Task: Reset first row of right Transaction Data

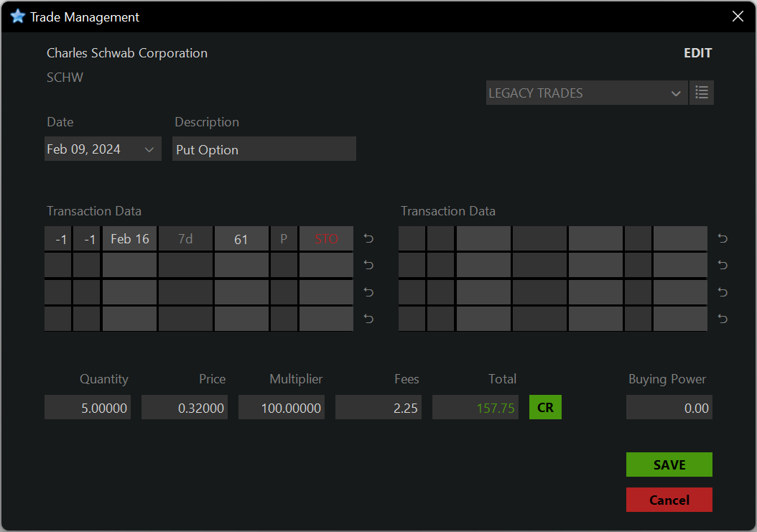Action: pyautogui.click(x=723, y=239)
